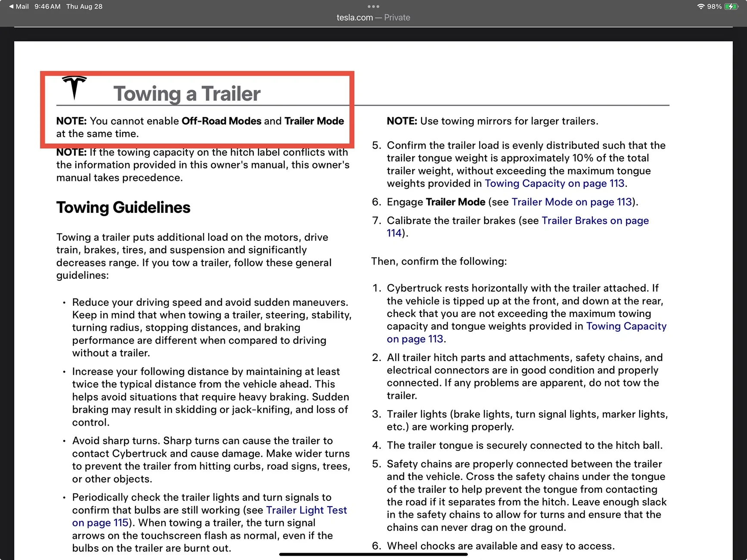The image size is (747, 560).
Task: Click the 'Then, confirm the following:' line
Action: tap(439, 261)
